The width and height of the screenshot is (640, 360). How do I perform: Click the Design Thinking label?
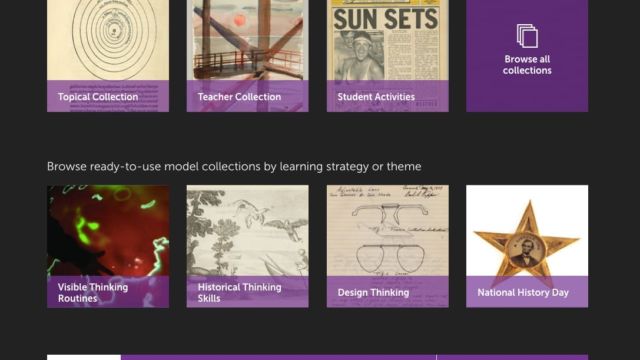[373, 293]
